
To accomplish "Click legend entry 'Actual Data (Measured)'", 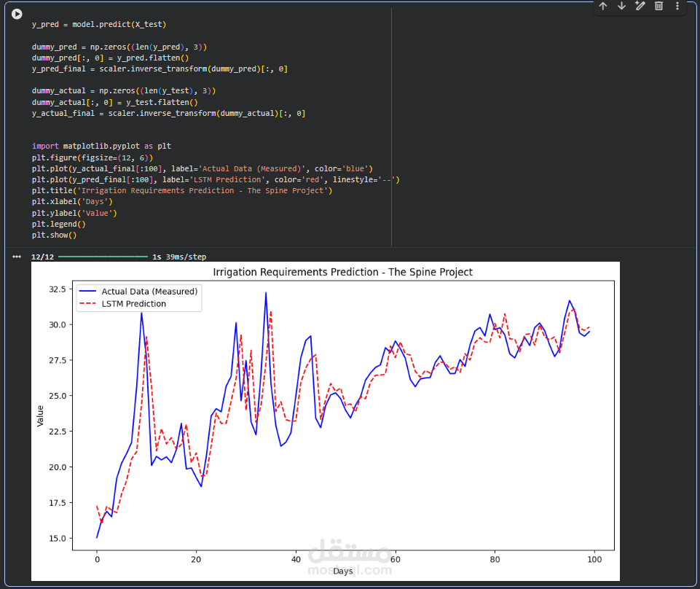I will [138, 292].
